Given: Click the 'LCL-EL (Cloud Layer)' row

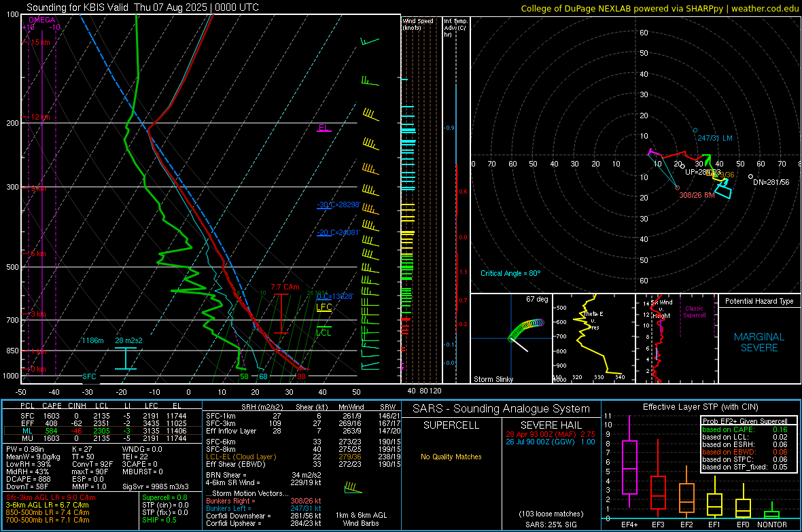Looking at the screenshot, I should click(304, 457).
